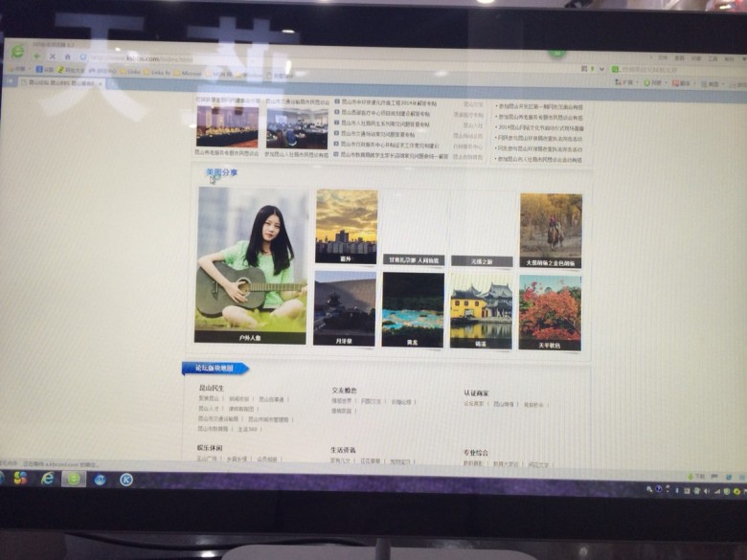The width and height of the screenshot is (747, 560).
Task: Focus the search box at browser top right
Action: (x=681, y=70)
